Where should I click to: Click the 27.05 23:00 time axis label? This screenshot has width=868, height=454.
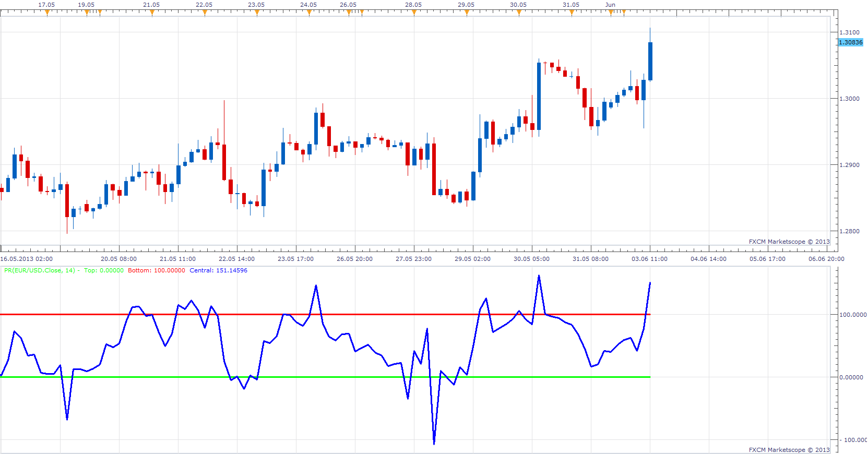click(x=413, y=259)
